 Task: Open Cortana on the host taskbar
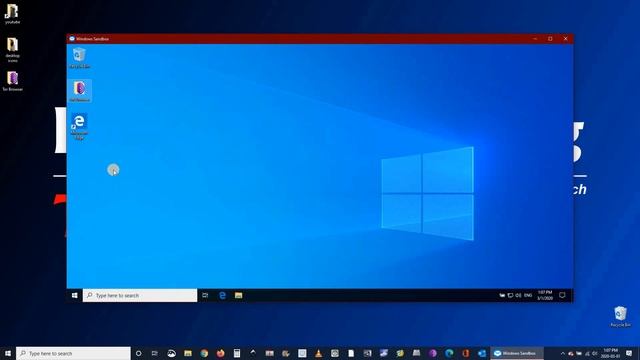[x=138, y=353]
